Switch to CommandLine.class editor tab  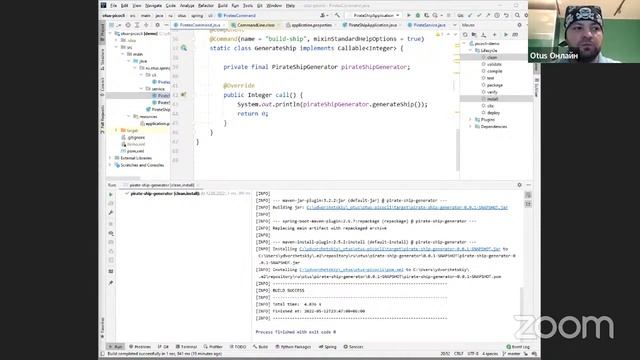[x=256, y=25]
